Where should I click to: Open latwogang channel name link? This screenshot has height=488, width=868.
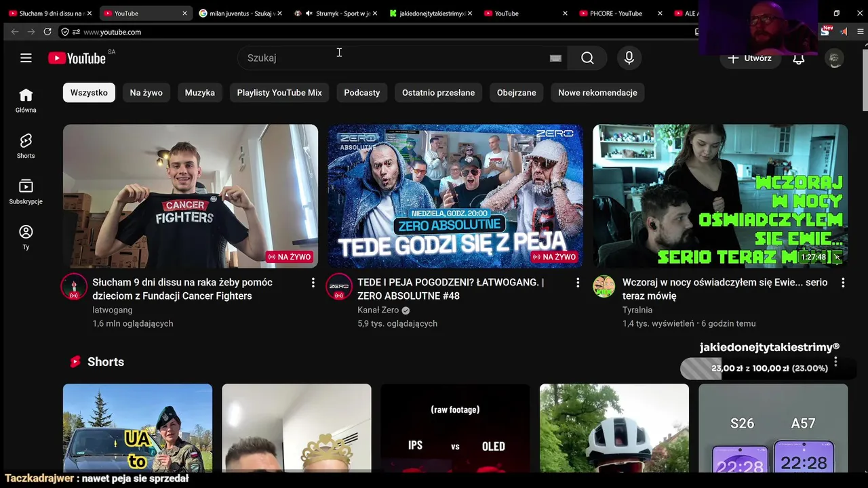point(113,310)
